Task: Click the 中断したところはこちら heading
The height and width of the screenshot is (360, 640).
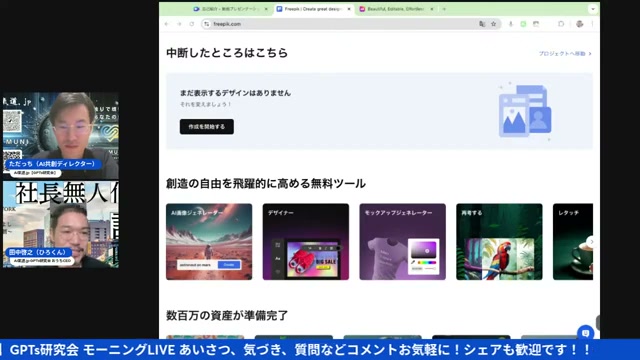Action: [x=227, y=53]
